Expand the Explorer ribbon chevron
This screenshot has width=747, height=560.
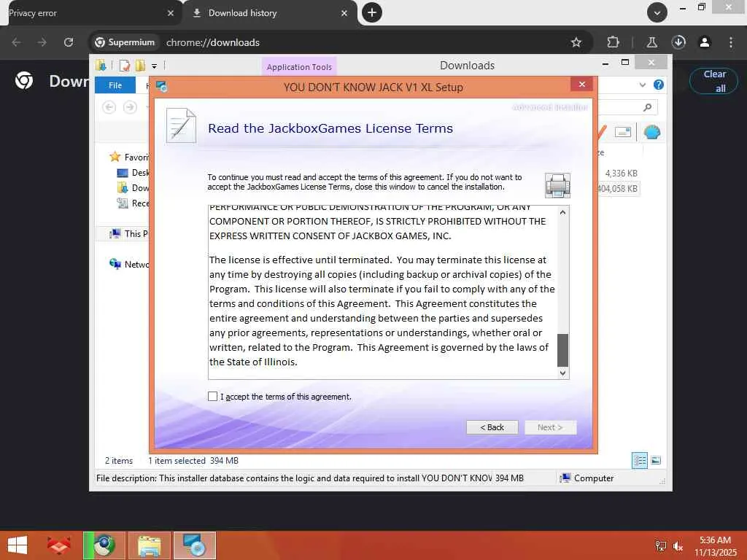click(642, 85)
